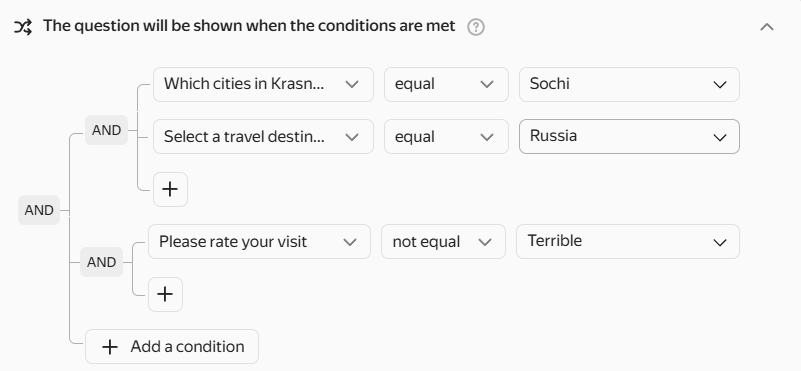Viewport: 801px width, 371px height.
Task: Toggle the outermost AND operator
Action: pyautogui.click(x=39, y=210)
